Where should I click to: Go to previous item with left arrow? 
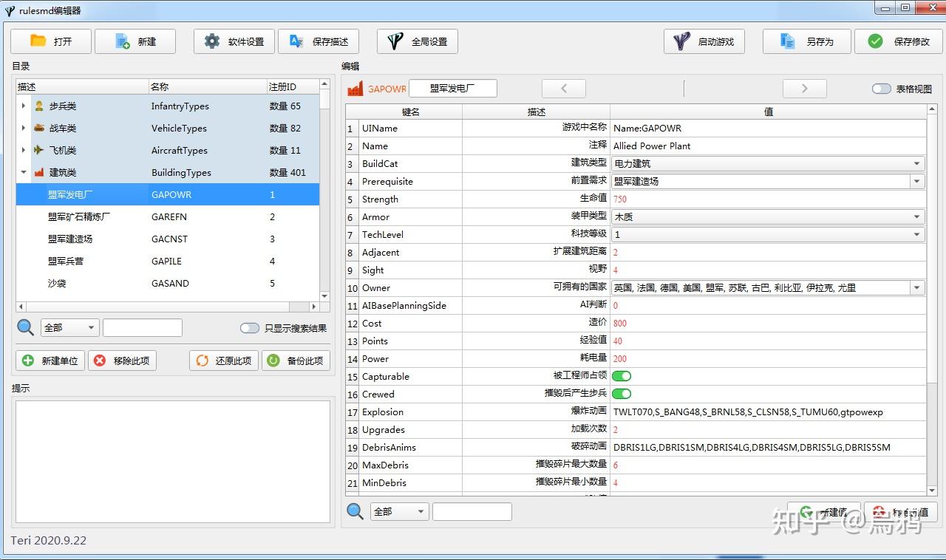tap(564, 89)
